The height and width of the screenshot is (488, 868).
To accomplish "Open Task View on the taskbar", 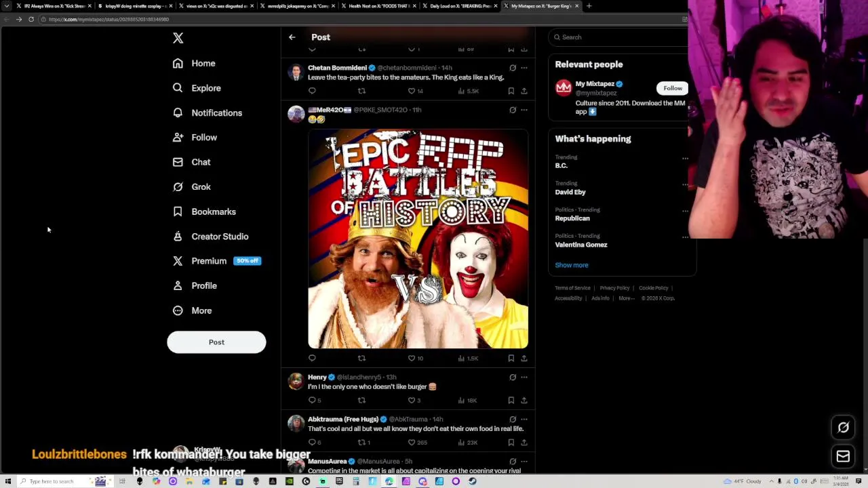I will tap(122, 481).
